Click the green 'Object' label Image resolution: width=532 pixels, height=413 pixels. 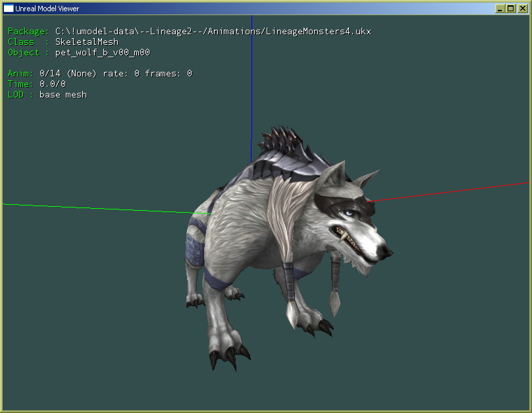coord(24,53)
